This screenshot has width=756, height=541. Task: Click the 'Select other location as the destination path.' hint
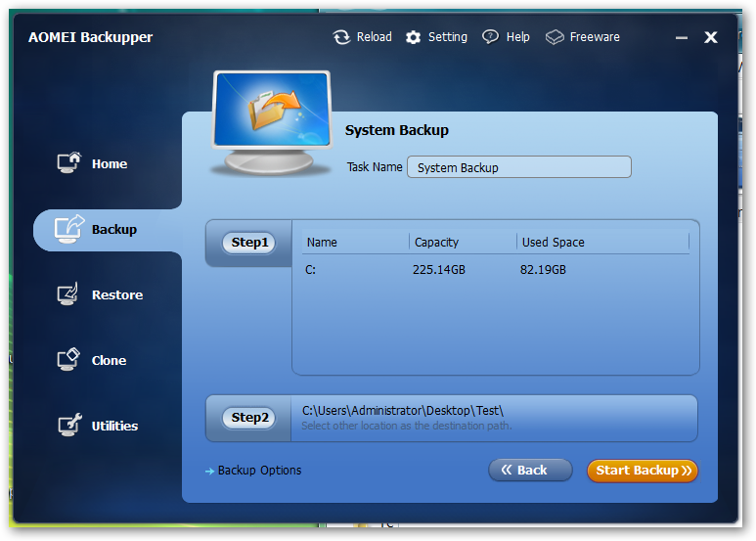coord(407,426)
